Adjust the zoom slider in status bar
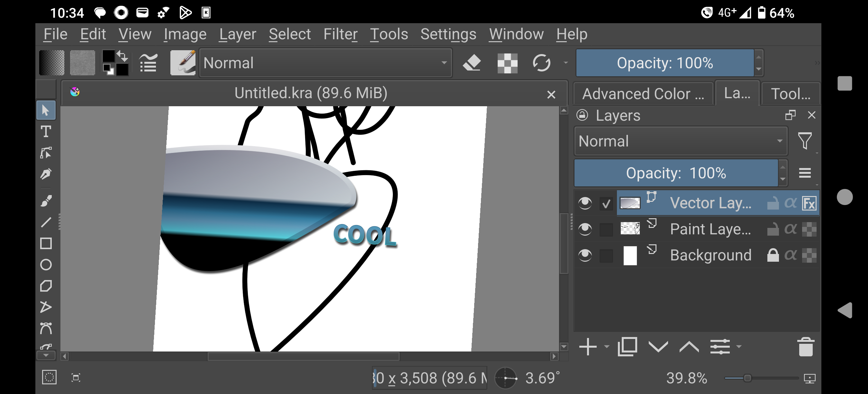 (x=747, y=378)
